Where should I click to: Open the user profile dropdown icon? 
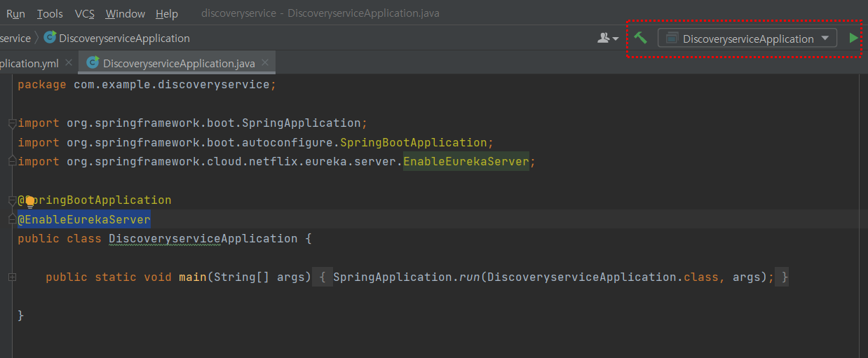pyautogui.click(x=607, y=38)
